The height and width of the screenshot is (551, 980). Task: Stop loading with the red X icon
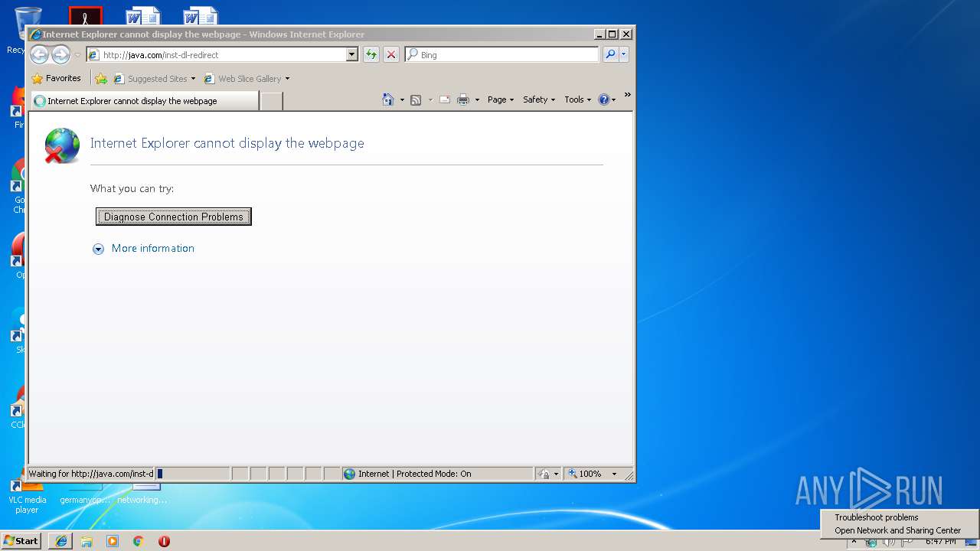(x=391, y=54)
